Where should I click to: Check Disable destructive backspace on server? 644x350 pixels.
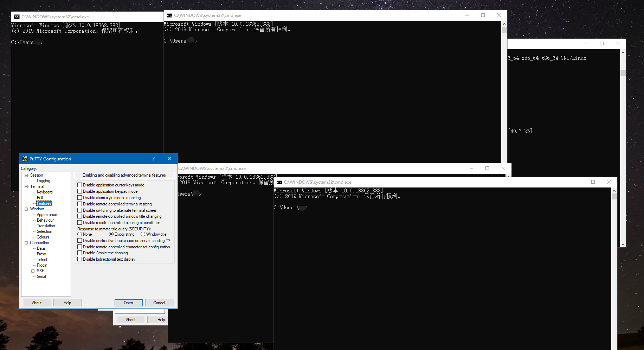point(80,241)
